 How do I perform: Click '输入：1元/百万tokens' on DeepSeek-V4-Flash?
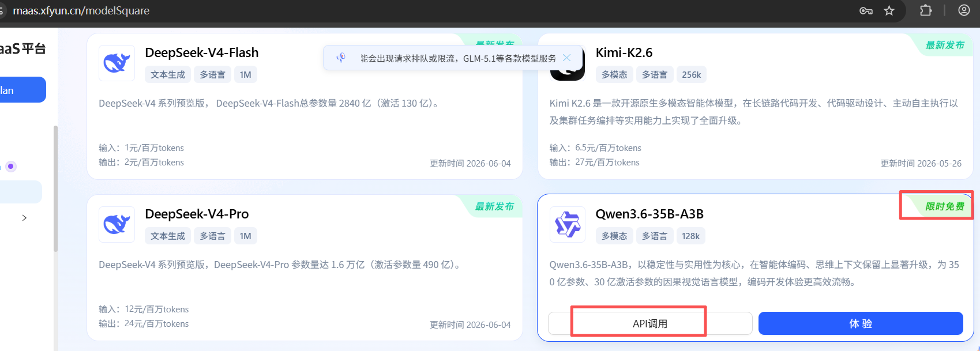[141, 148]
